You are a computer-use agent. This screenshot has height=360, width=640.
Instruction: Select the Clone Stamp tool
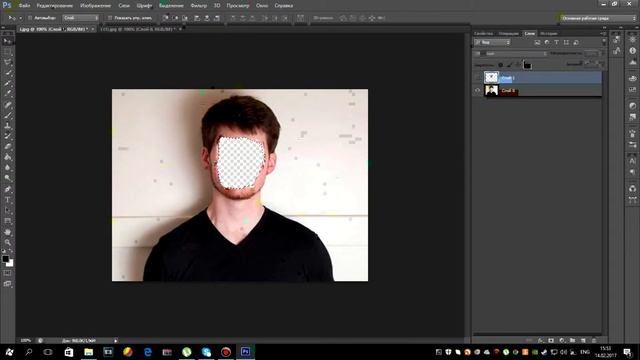[7, 126]
